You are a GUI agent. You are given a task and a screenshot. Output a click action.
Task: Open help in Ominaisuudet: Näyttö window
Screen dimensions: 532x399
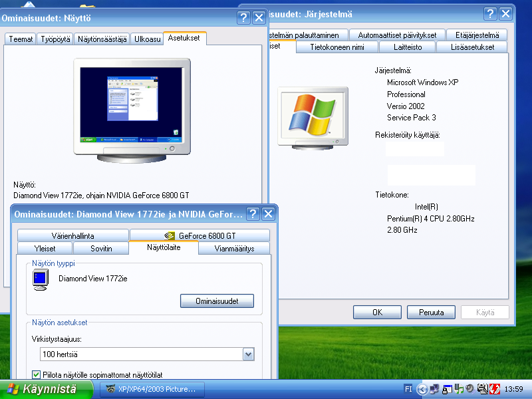243,17
